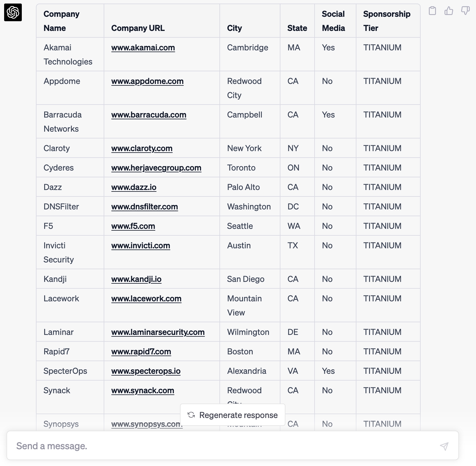The height and width of the screenshot is (466, 476).
Task: Visit the Barracuda Networks website link
Action: 149,115
